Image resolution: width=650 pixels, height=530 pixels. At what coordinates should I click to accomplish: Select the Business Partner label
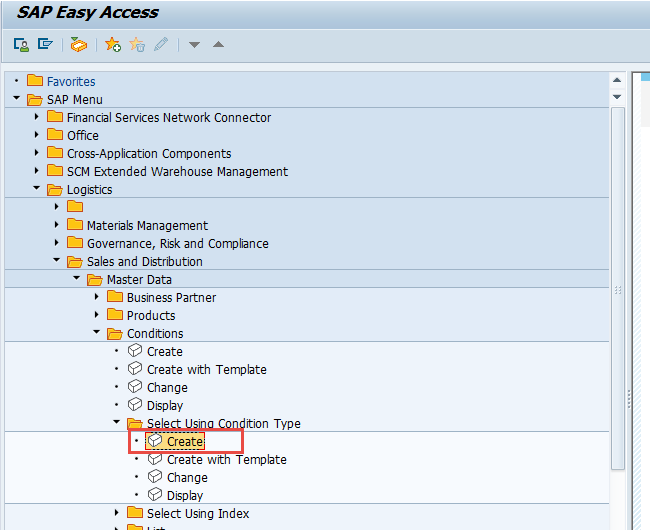click(171, 298)
